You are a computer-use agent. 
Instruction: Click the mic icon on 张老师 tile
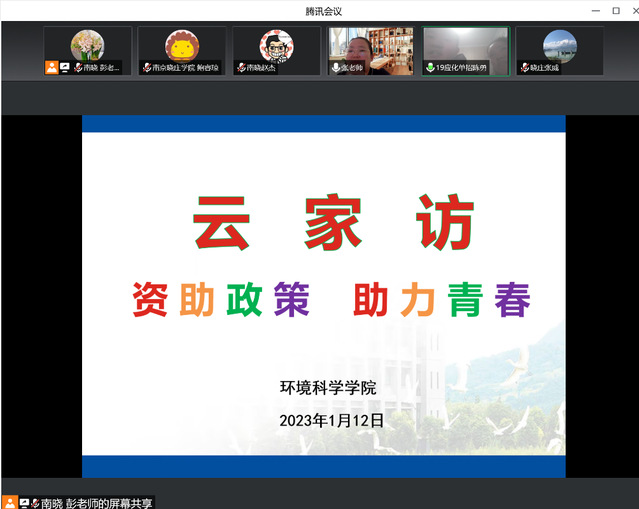pos(336,68)
